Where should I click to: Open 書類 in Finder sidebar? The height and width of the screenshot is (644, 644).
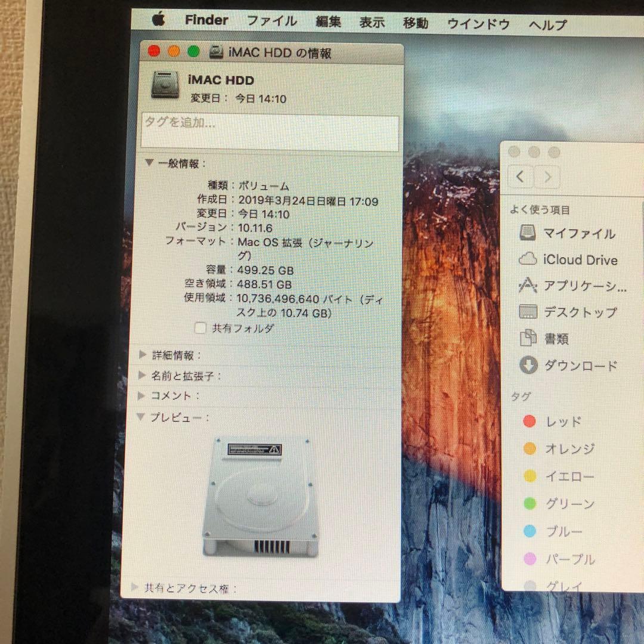544,339
